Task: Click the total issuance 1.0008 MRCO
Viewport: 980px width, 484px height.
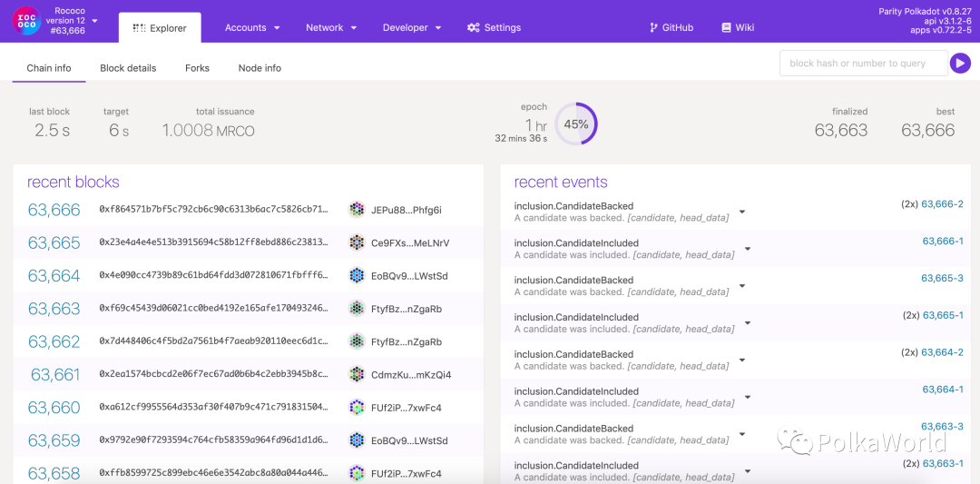Action: coord(208,130)
